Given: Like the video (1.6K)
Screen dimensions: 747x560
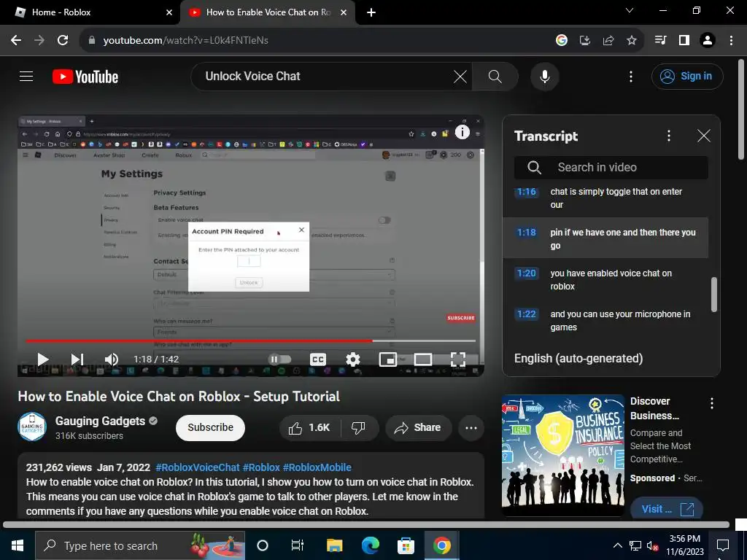Looking at the screenshot, I should [x=309, y=427].
